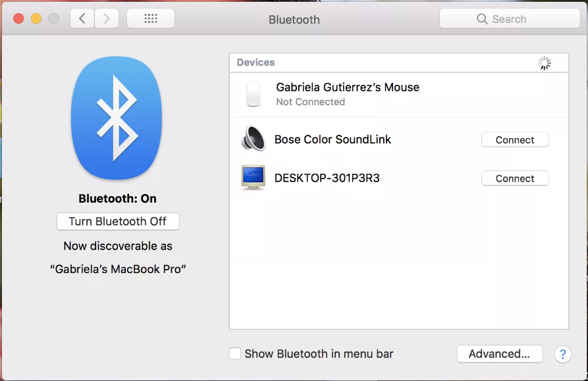The width and height of the screenshot is (588, 381).
Task: Click the Devices list header
Action: coord(399,63)
